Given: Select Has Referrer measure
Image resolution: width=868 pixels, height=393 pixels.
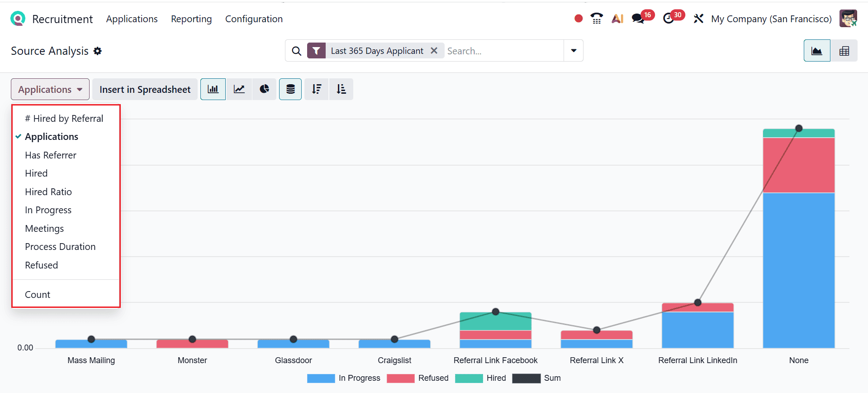Looking at the screenshot, I should (x=66, y=155).
